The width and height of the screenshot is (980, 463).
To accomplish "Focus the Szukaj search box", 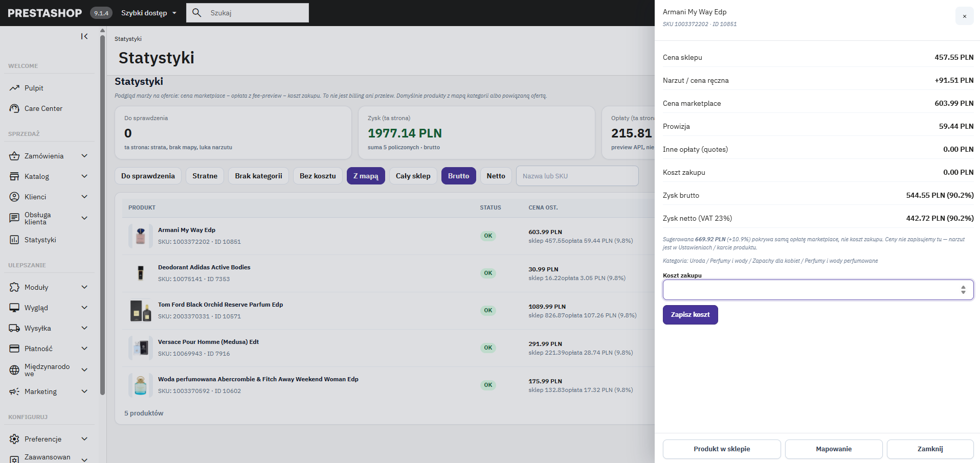I will click(x=248, y=13).
